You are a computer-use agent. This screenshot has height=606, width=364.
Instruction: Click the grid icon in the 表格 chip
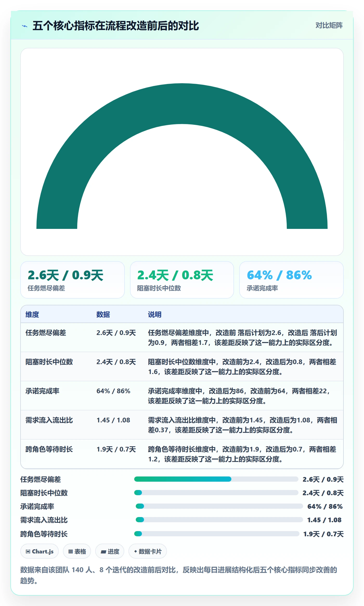pyautogui.click(x=70, y=551)
